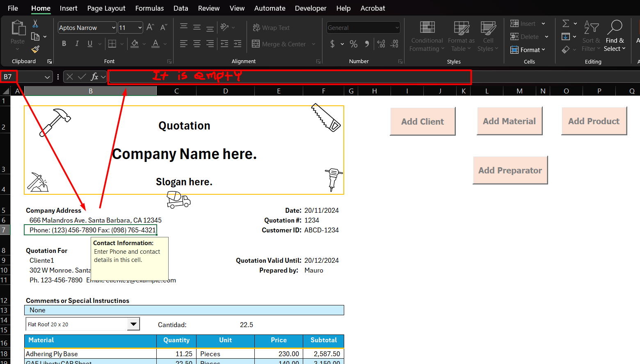Center text horizontally
The width and height of the screenshot is (640, 364).
click(x=197, y=43)
